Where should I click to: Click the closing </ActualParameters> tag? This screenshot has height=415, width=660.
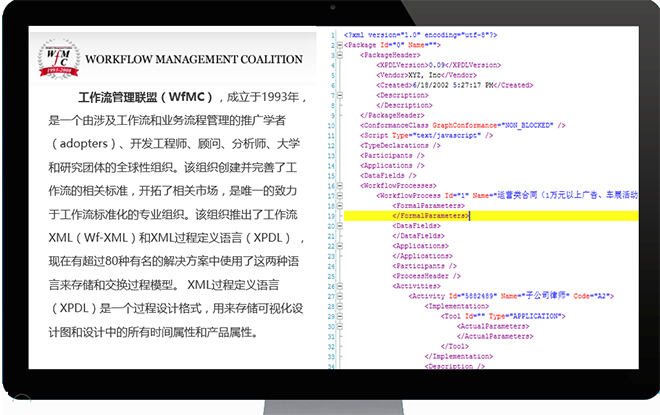tap(495, 336)
